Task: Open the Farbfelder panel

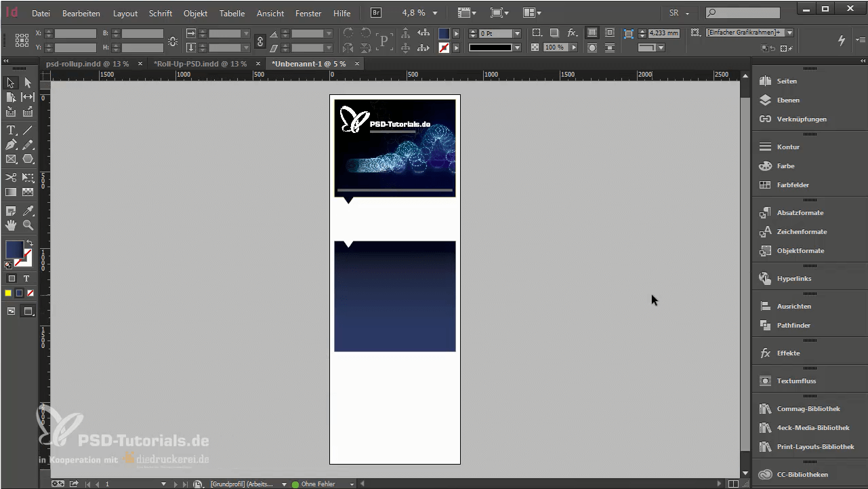Action: click(x=793, y=184)
